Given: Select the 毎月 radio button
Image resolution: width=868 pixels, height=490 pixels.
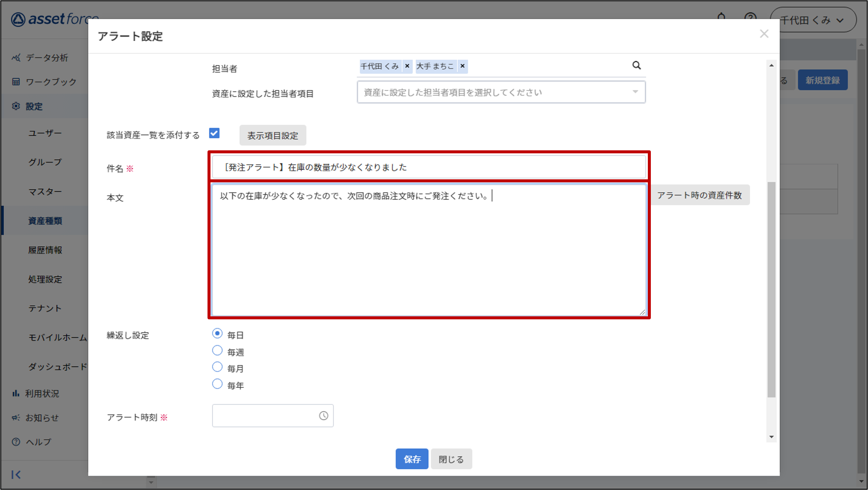Looking at the screenshot, I should (217, 367).
